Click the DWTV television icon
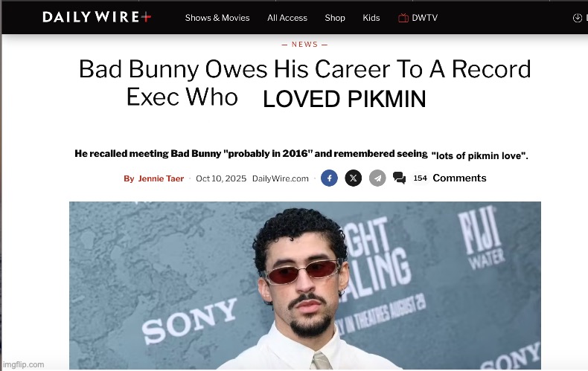The image size is (588, 371). pyautogui.click(x=403, y=18)
